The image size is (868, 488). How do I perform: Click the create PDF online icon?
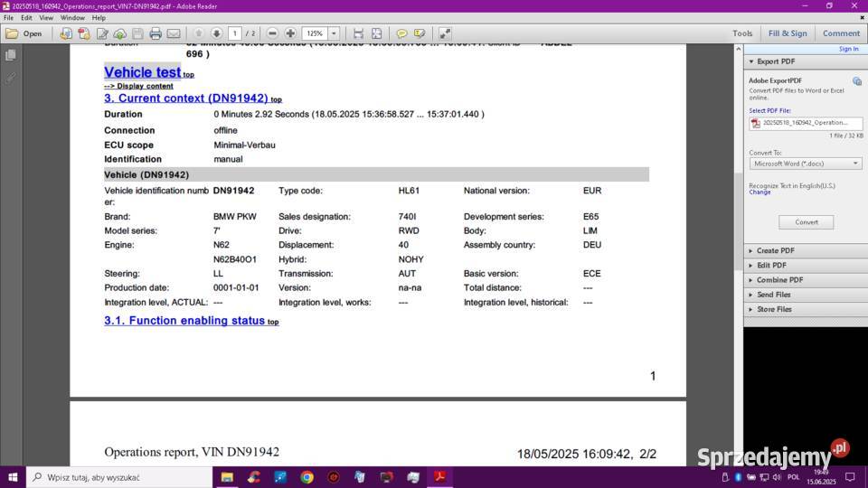click(x=84, y=33)
